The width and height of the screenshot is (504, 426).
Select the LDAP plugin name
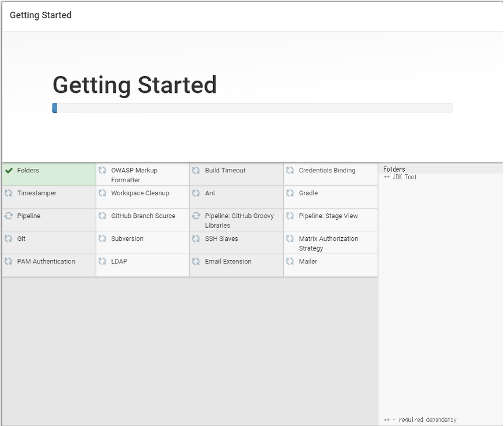click(119, 261)
